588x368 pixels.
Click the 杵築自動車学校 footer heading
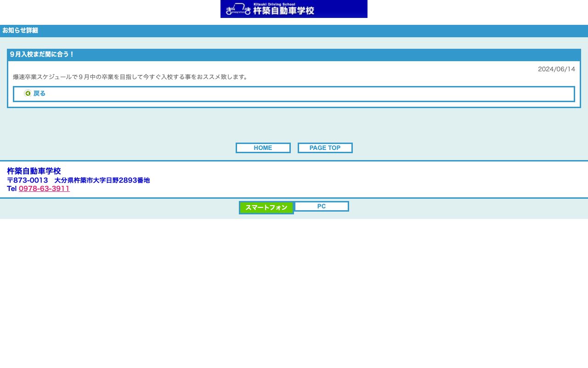(x=33, y=171)
